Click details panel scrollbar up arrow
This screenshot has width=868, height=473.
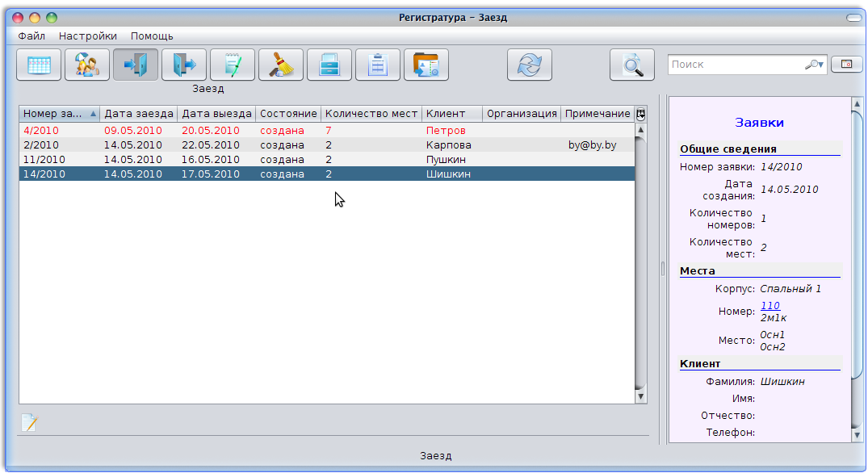857,103
